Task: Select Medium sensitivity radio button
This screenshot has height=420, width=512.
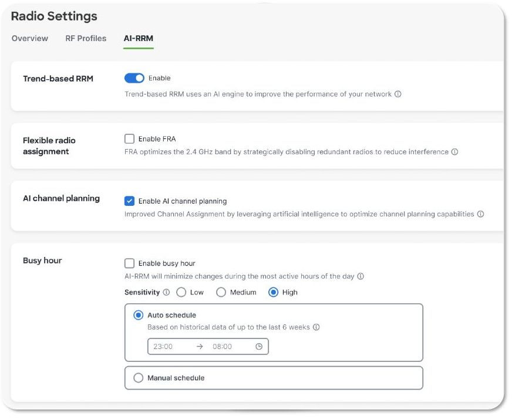Action: click(x=221, y=292)
